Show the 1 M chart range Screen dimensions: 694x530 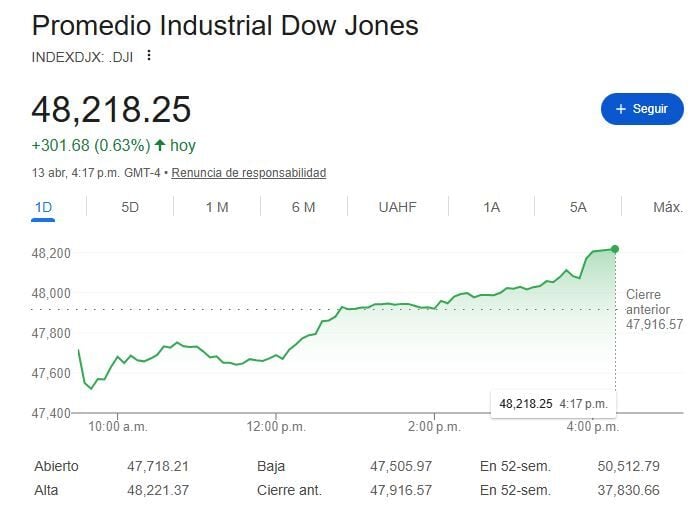coord(217,207)
